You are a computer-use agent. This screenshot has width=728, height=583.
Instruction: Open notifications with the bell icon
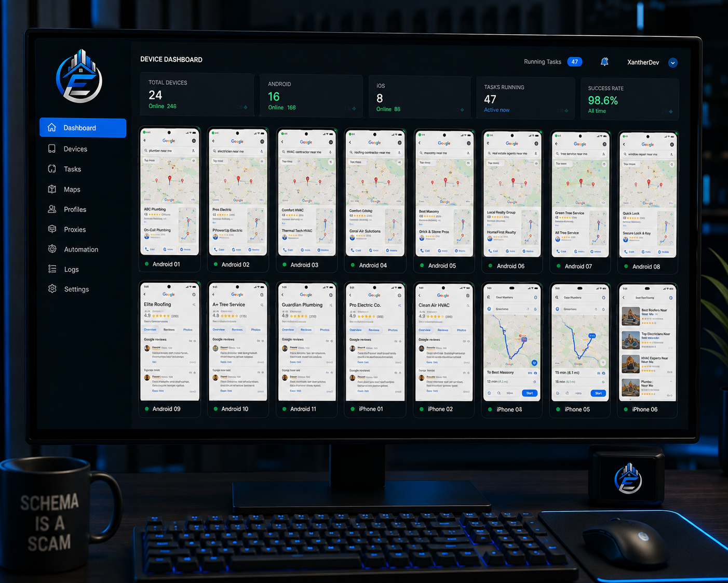[604, 62]
